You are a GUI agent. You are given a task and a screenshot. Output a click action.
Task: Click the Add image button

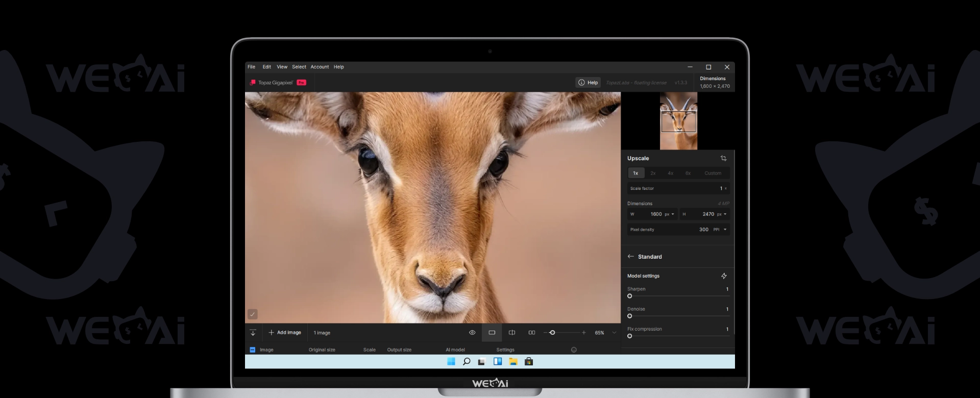(x=285, y=333)
